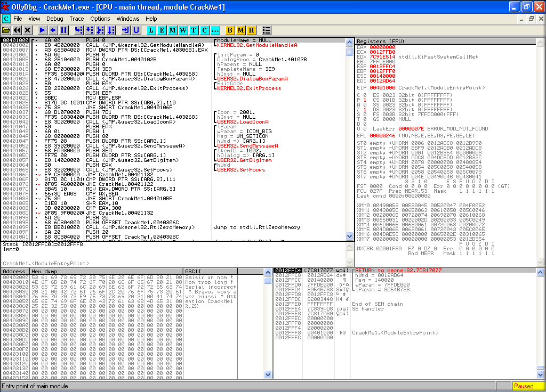Select the EAX 00000000 register value
The width and height of the screenshot is (546, 392).
pos(382,47)
